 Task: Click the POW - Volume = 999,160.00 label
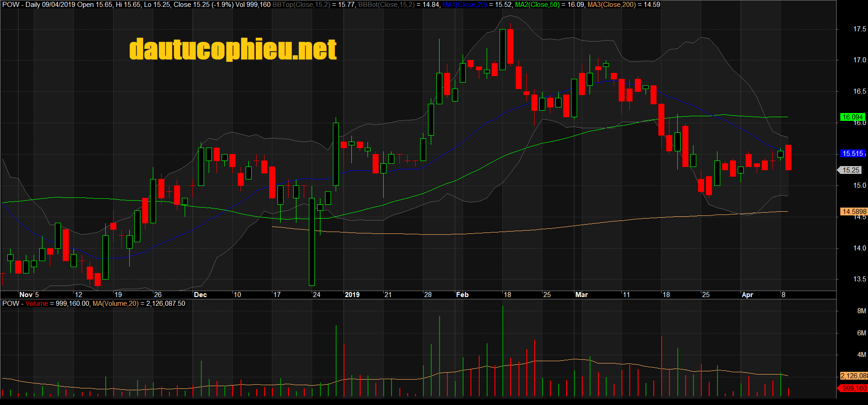(46, 304)
